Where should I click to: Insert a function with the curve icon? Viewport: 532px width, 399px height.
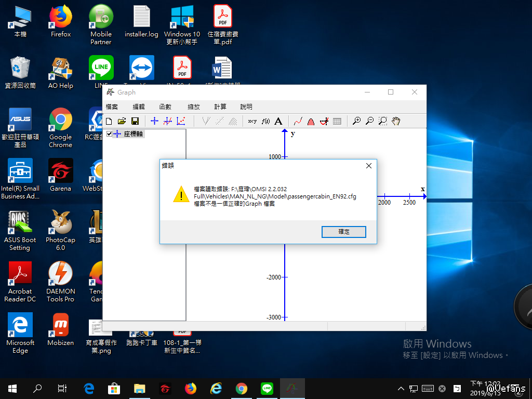[x=168, y=121]
